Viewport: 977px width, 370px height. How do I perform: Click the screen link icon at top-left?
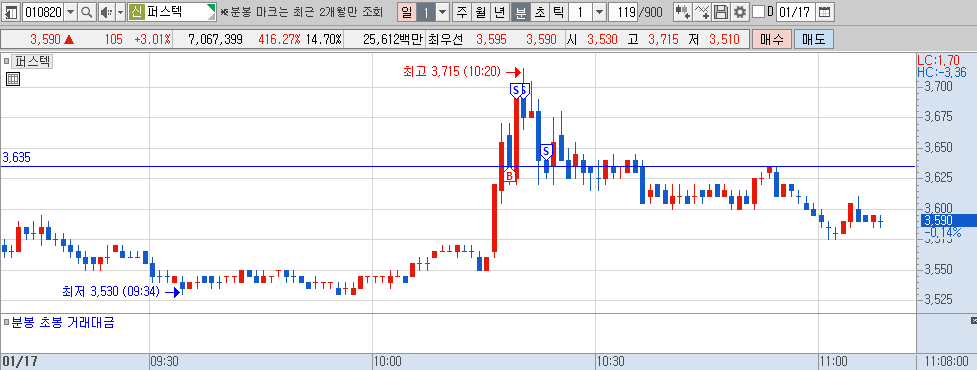click(11, 12)
